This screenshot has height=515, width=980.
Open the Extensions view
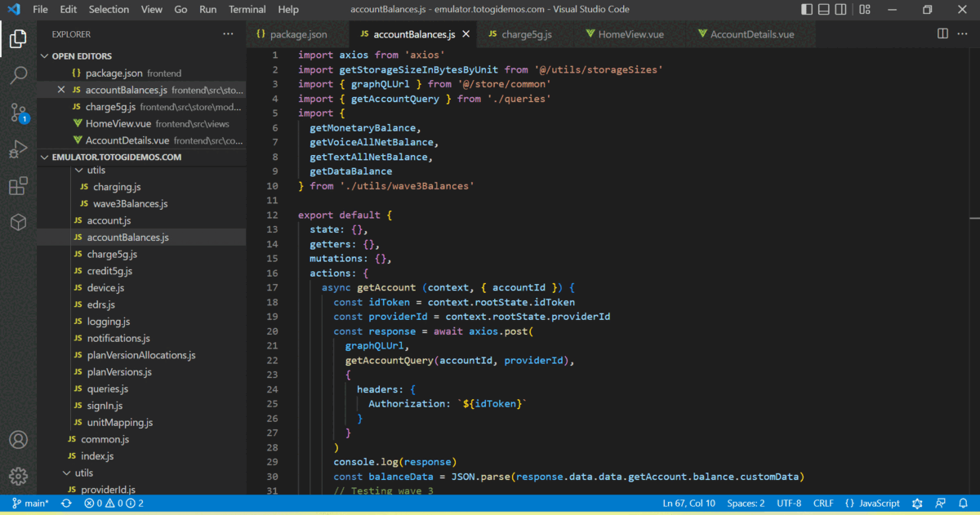click(18, 186)
